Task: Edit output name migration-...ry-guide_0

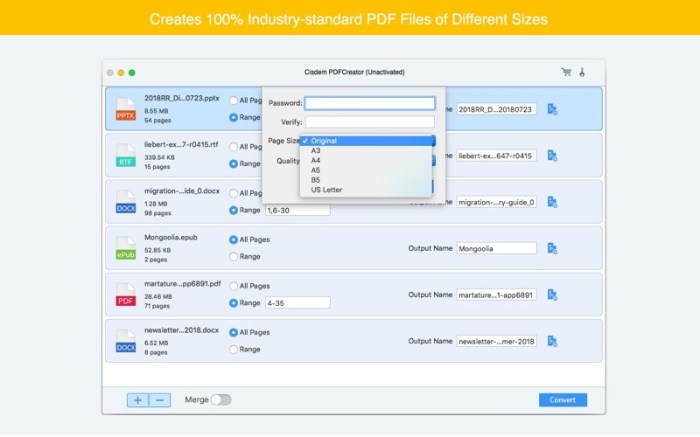Action: 496,202
